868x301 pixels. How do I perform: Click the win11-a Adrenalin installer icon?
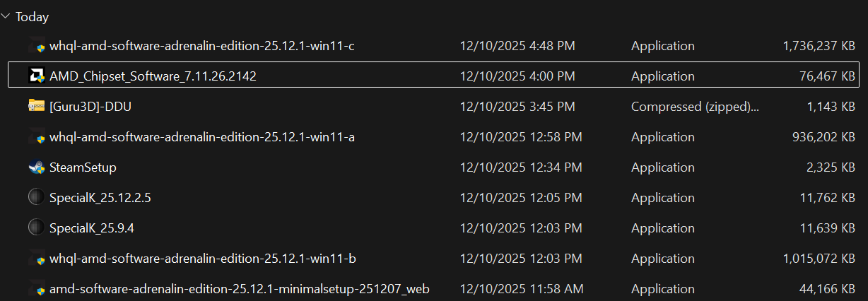click(37, 136)
